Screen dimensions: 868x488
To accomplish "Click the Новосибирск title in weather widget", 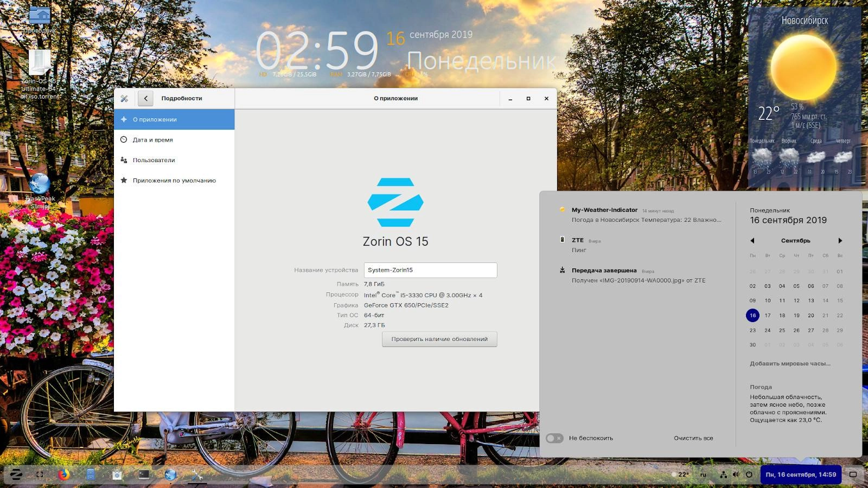I will [x=805, y=20].
